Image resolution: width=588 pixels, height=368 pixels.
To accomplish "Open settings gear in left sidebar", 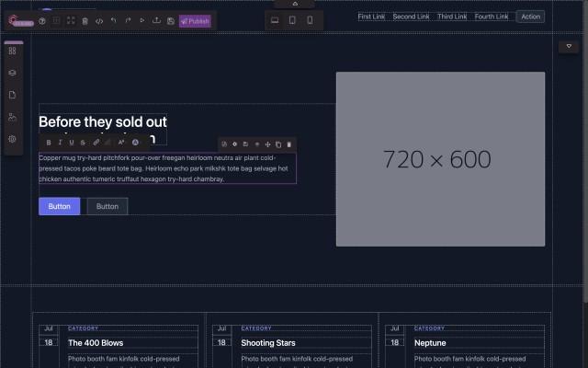I will pos(12,139).
